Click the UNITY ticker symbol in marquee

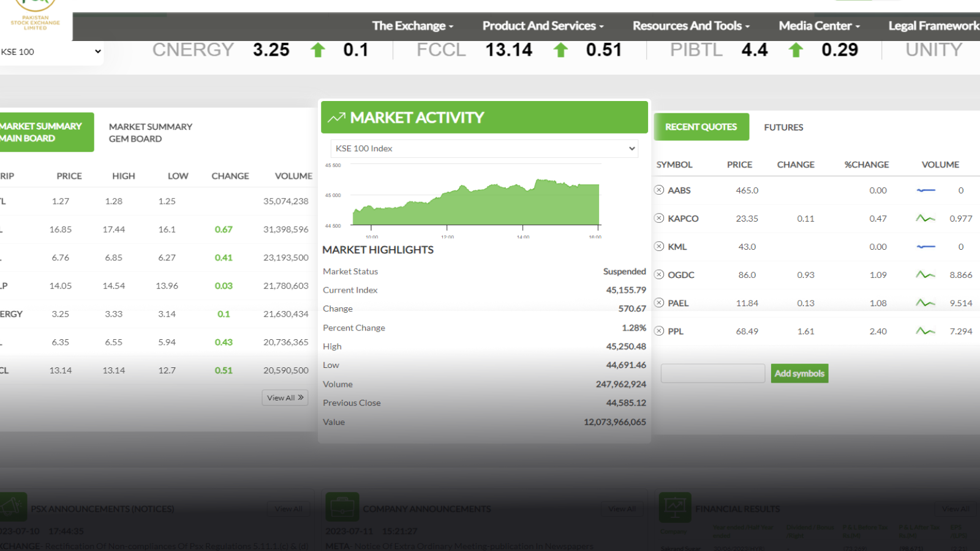[934, 50]
